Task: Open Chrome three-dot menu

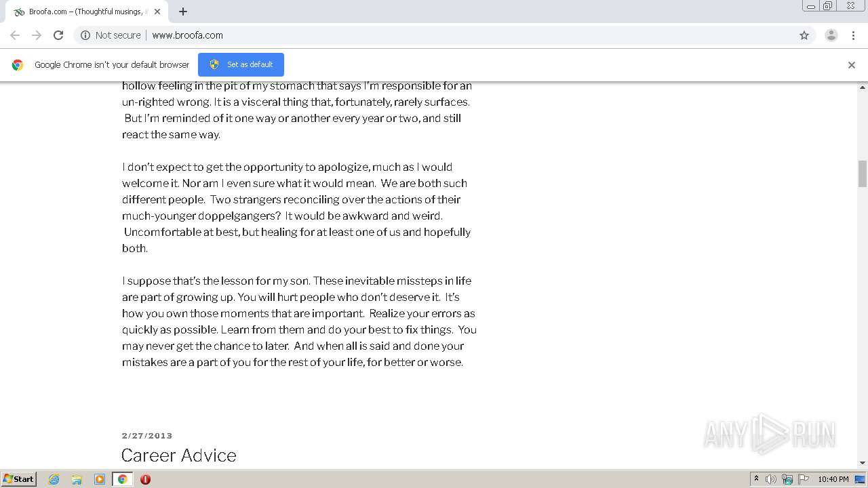Action: [x=853, y=35]
